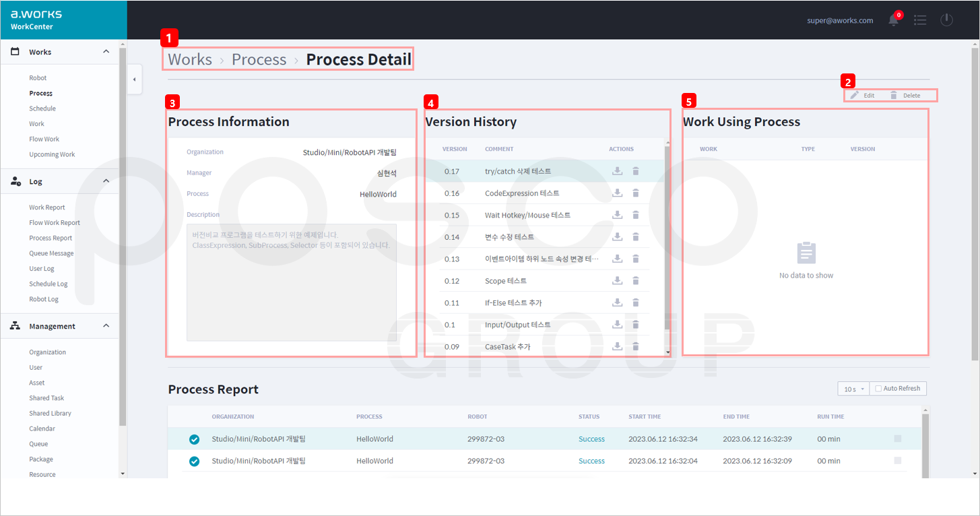
Task: Delete version 0.17
Action: pos(635,171)
